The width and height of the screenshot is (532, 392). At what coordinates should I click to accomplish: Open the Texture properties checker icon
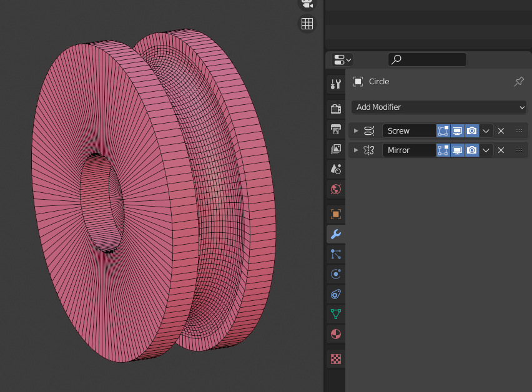335,359
